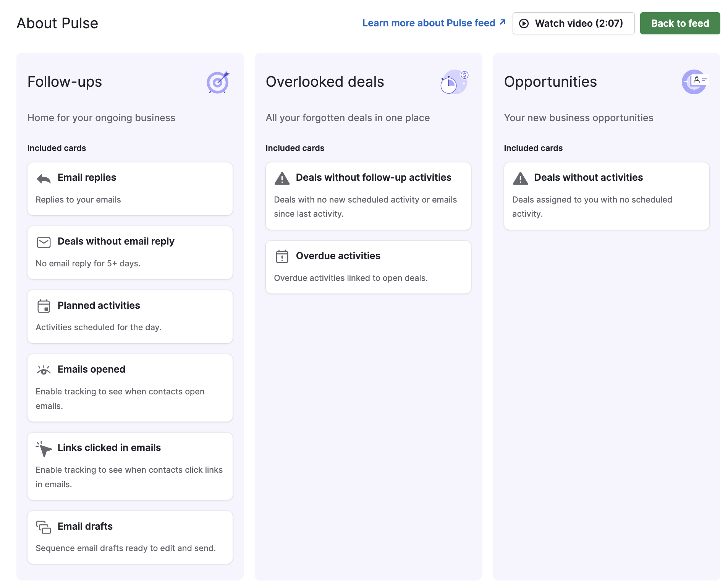Viewport: 728px width, 587px height.
Task: Click warning triangle on Deals without activities
Action: click(520, 178)
